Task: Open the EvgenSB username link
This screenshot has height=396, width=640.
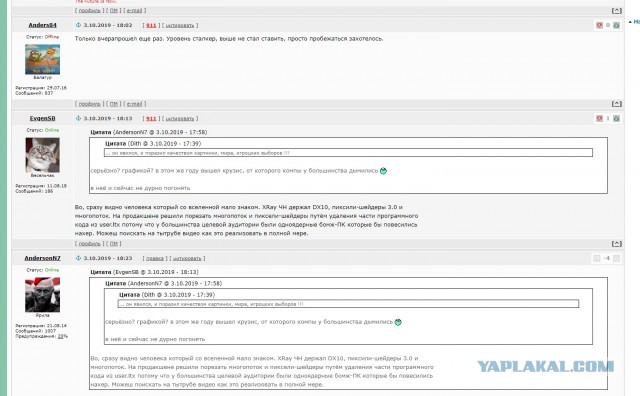Action: click(42, 118)
